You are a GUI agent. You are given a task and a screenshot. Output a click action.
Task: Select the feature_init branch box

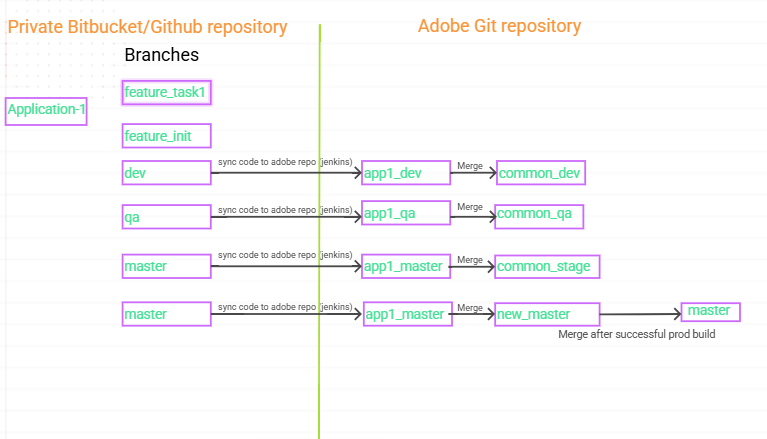(x=166, y=136)
